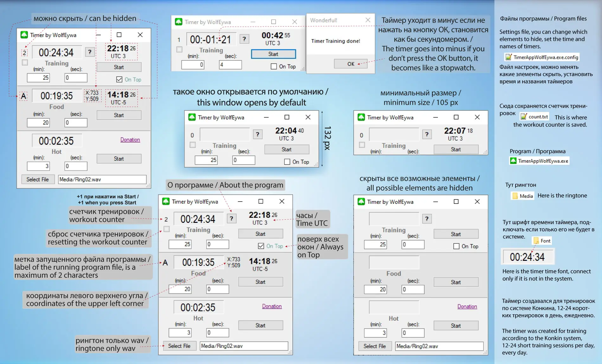This screenshot has height=364, width=602.
Task: Open the Donation link in the 'can be hidden' window
Action: pyautogui.click(x=130, y=140)
